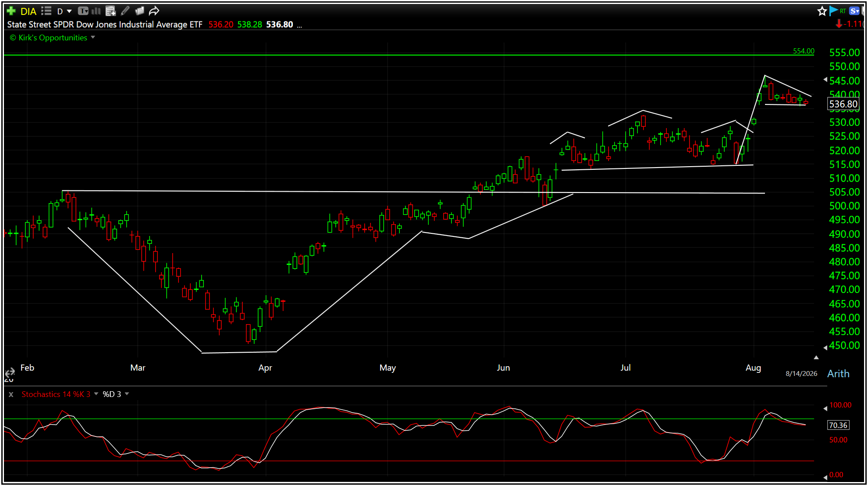Viewport: 868px width, 486px height.
Task: Click the Apr label on time axis
Action: pos(265,368)
